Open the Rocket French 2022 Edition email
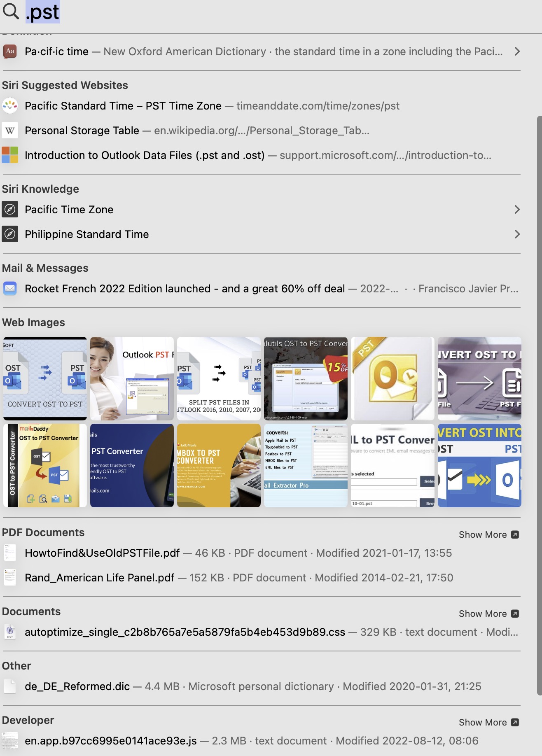This screenshot has width=542, height=756. (261, 289)
